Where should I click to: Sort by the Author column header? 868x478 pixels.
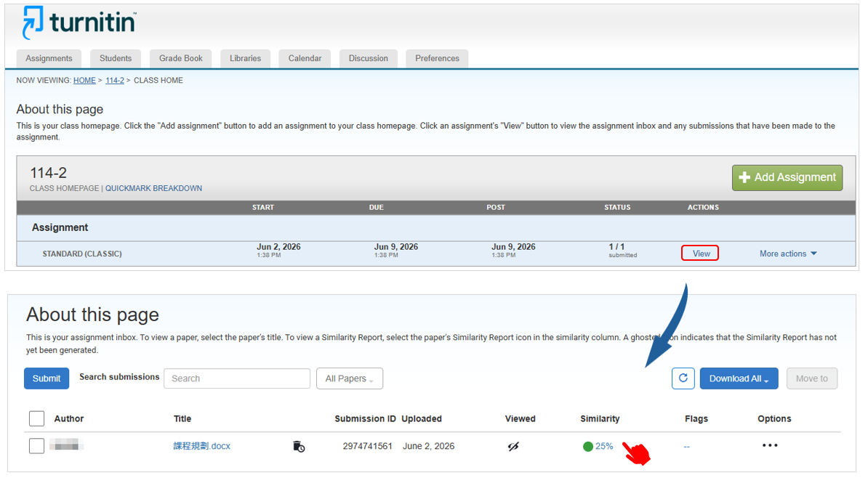(x=68, y=419)
